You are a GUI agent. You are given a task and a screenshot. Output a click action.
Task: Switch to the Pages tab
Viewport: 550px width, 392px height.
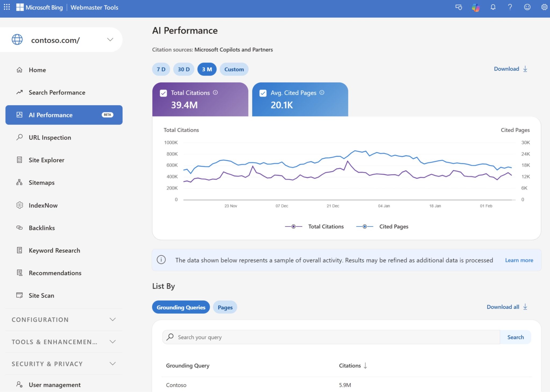(x=225, y=307)
